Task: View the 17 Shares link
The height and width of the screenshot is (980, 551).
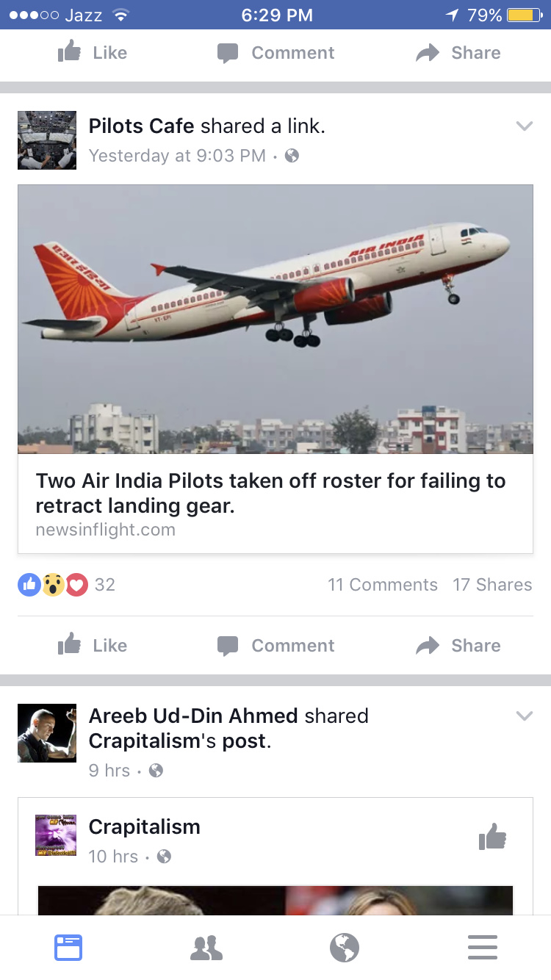Action: click(492, 585)
